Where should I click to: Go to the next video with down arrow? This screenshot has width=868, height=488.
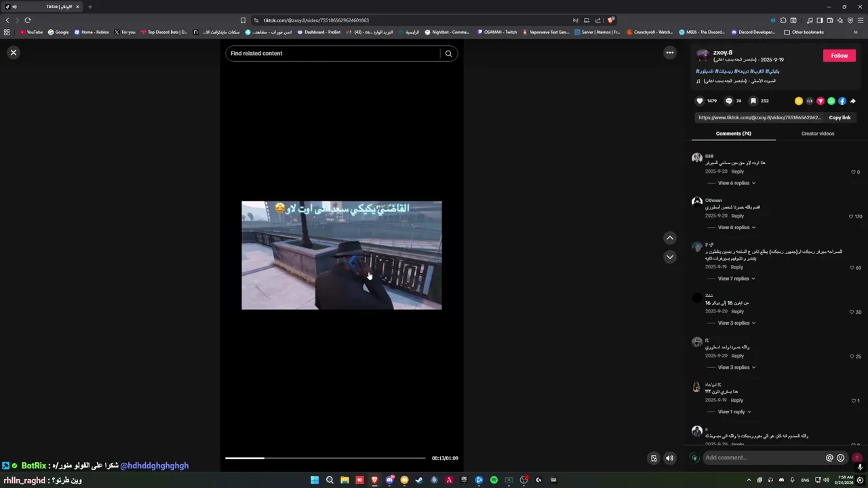670,257
